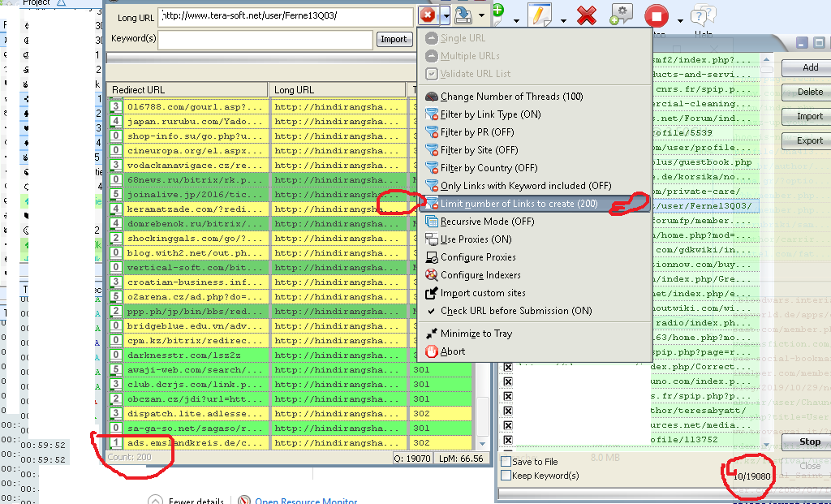Click the Export button in the right panel

806,140
